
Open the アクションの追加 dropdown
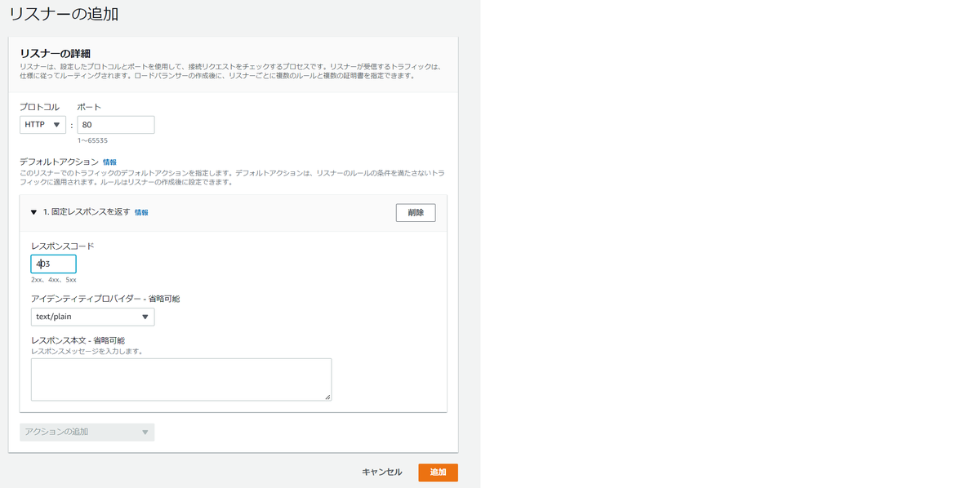click(x=87, y=432)
